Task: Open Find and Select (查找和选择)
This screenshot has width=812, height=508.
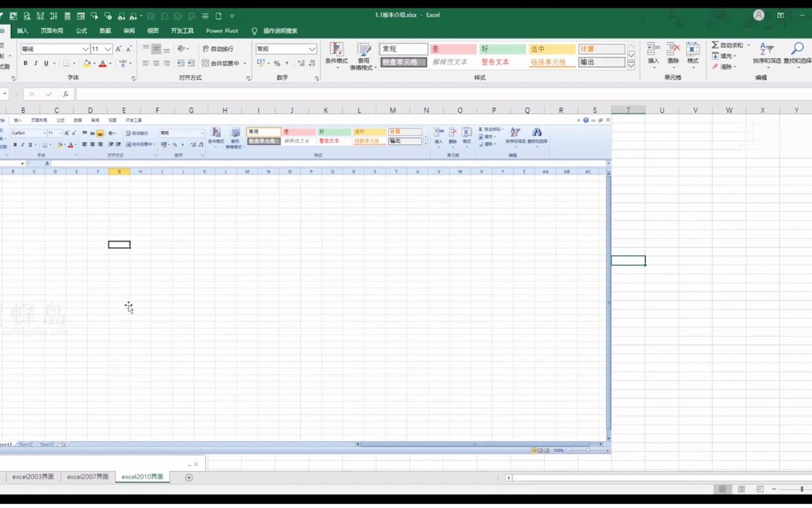Action: tap(797, 56)
